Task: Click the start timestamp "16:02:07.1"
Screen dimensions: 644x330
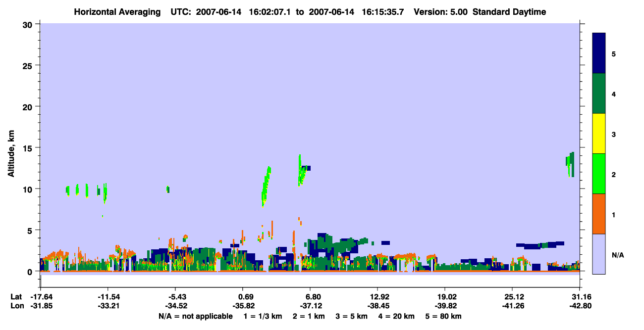Action: click(x=269, y=12)
